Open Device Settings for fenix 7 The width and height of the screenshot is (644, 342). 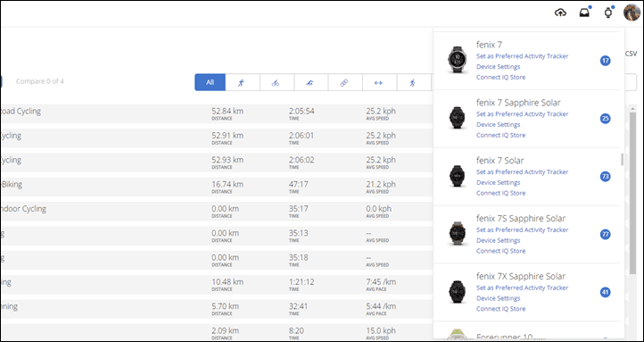(x=499, y=67)
